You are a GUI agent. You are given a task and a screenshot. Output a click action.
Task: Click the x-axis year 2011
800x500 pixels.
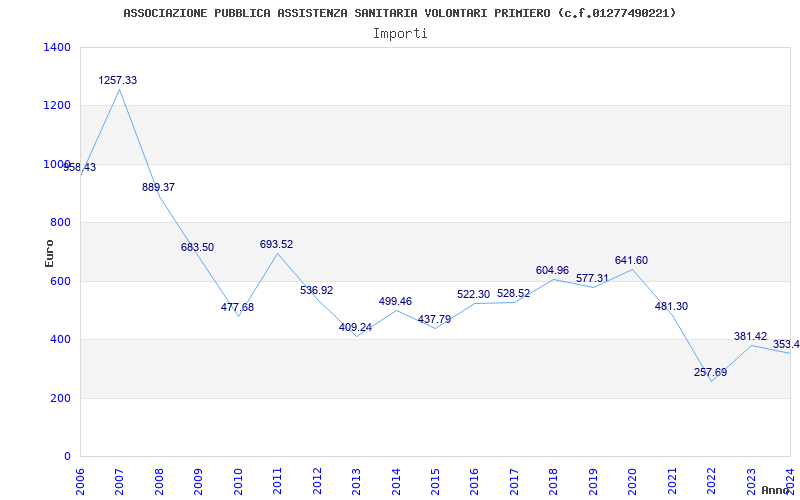tap(277, 481)
